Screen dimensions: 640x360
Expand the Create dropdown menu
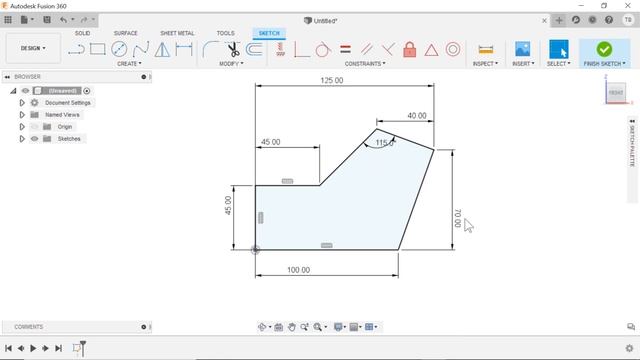coord(129,64)
